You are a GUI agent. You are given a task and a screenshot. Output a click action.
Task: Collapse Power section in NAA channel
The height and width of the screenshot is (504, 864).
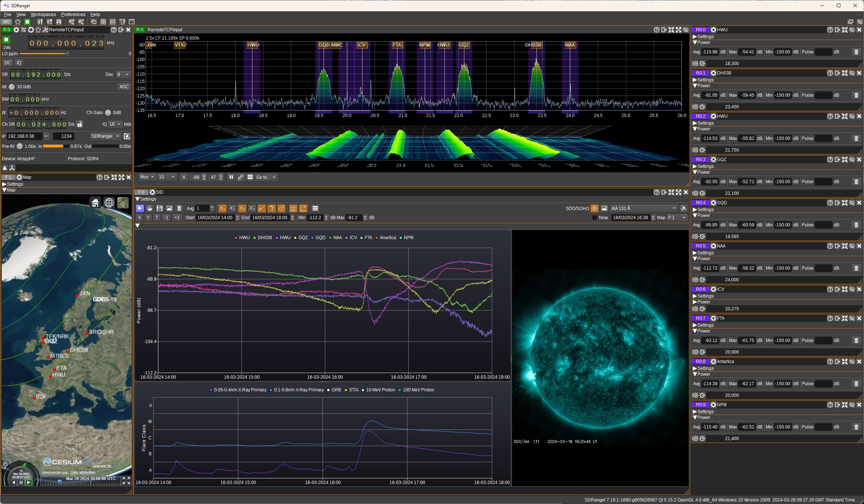click(x=701, y=259)
